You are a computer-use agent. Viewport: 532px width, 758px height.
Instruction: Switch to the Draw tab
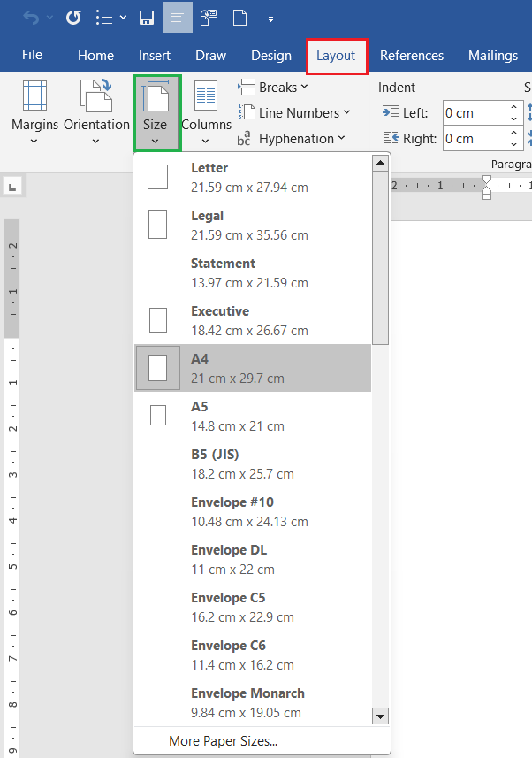(x=210, y=56)
